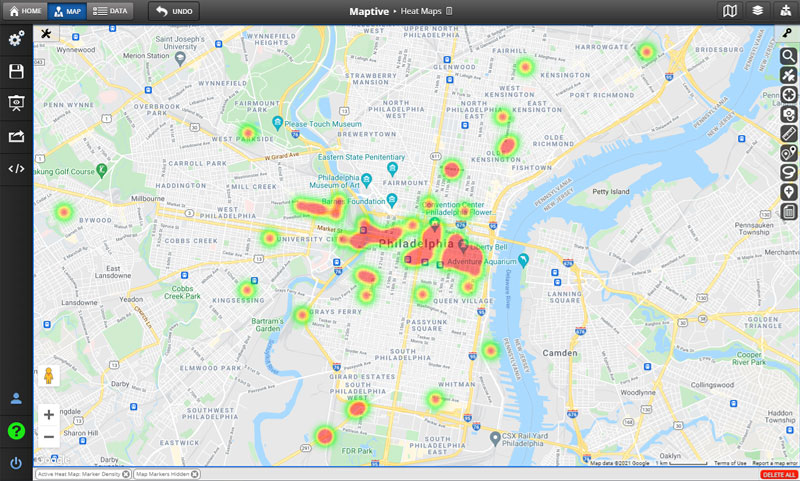Image resolution: width=800 pixels, height=481 pixels.
Task: Click the share map arrow icon
Action: tap(16, 136)
